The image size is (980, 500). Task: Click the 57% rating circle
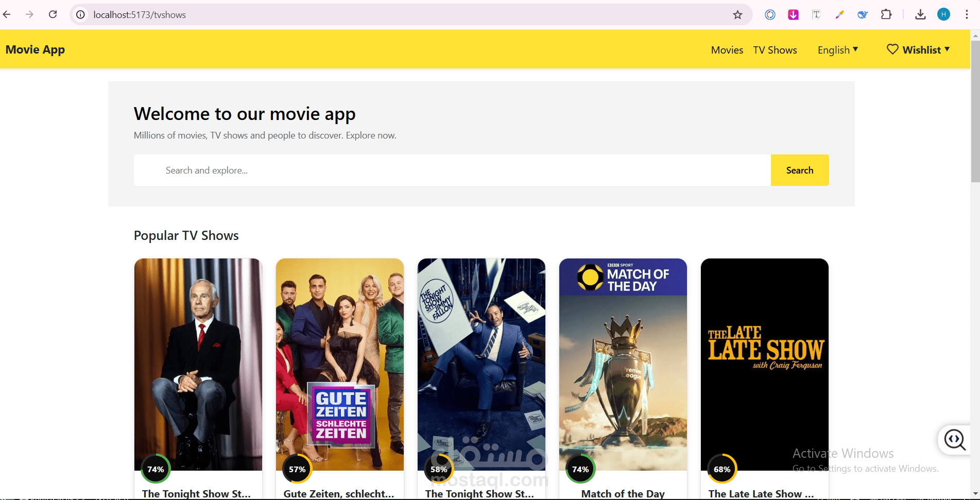click(297, 469)
